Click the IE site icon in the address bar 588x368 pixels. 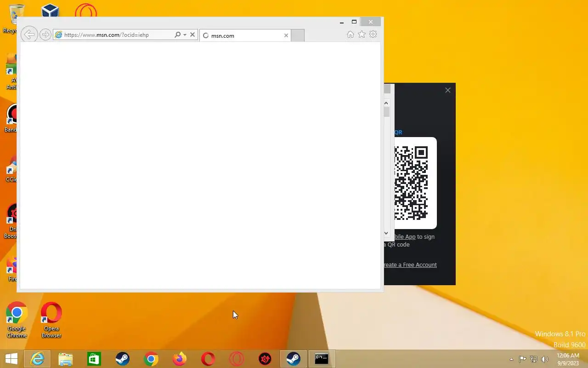click(58, 34)
